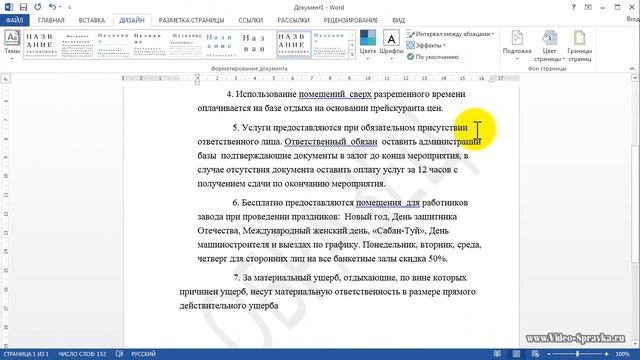The height and width of the screenshot is (360, 640).
Task: Save the document with the floppy disk icon
Action: coord(23,7)
